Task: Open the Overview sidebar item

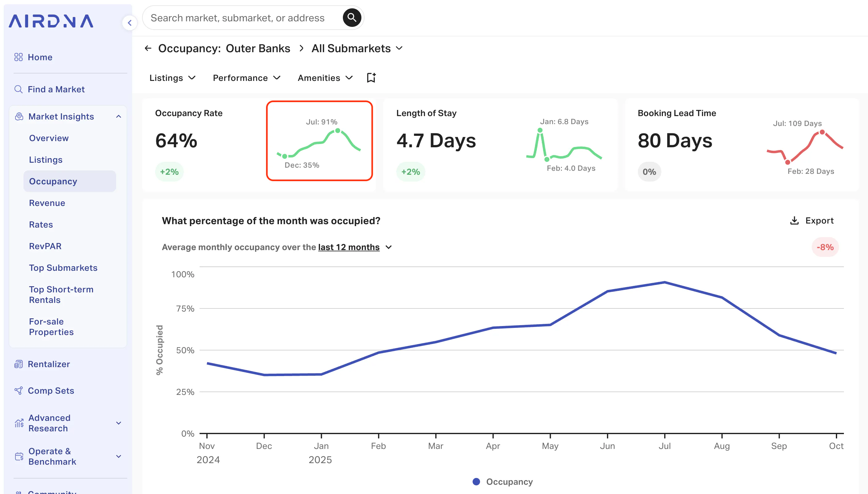Action: [x=49, y=138]
